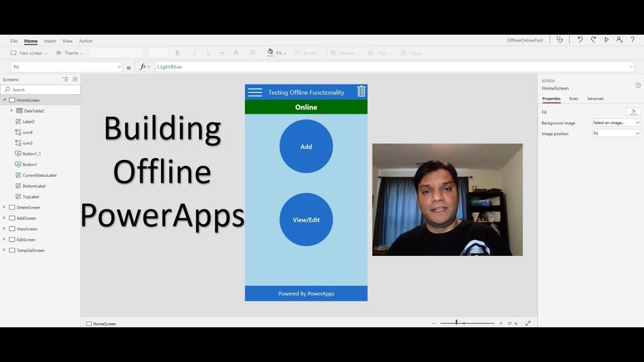This screenshot has width=644, height=362.
Task: Preview the app with play icon
Action: 606,40
